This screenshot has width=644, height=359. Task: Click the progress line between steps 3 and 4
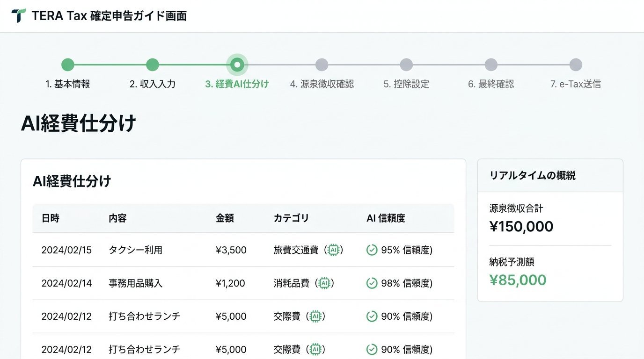(279, 65)
